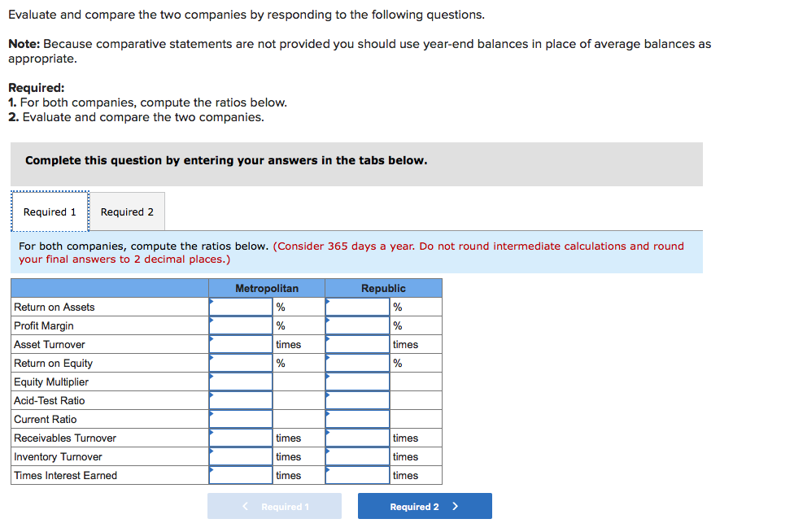Click Republic's Asset Turnover input cell
This screenshot has width=794, height=532.
click(x=357, y=344)
